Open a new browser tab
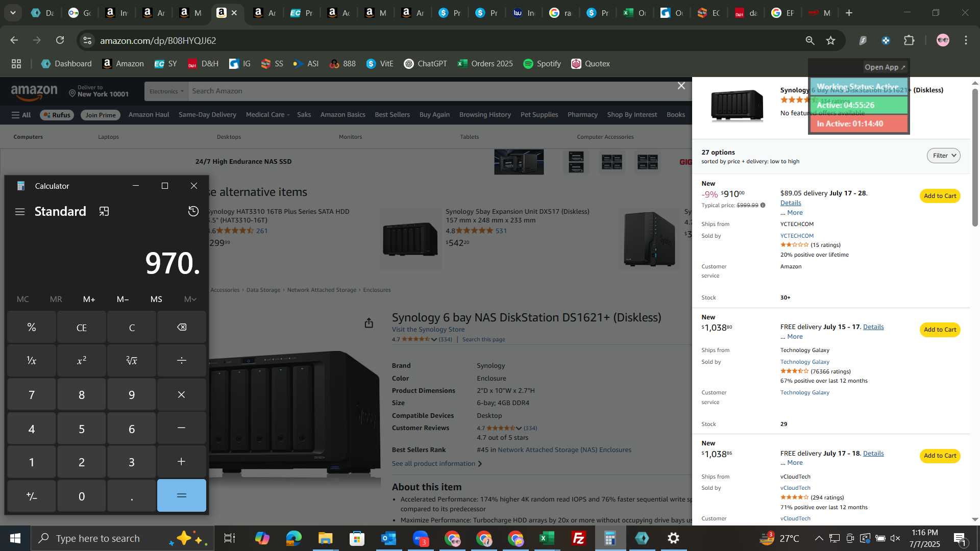980x551 pixels. [849, 13]
